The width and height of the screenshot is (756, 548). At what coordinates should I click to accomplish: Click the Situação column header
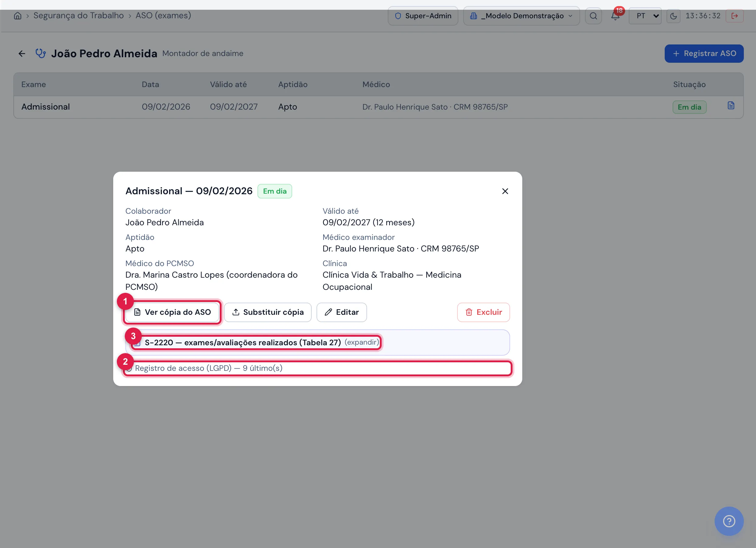pos(689,84)
